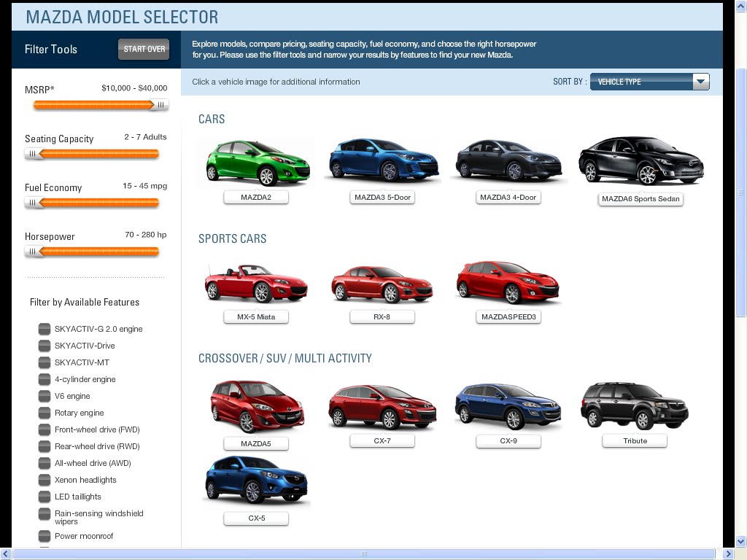Click the Fuel Economy slider handle
The width and height of the screenshot is (747, 560).
[33, 203]
